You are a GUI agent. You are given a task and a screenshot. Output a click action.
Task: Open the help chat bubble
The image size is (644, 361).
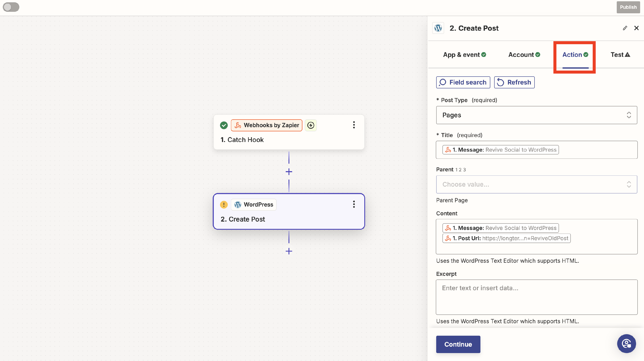[626, 344]
